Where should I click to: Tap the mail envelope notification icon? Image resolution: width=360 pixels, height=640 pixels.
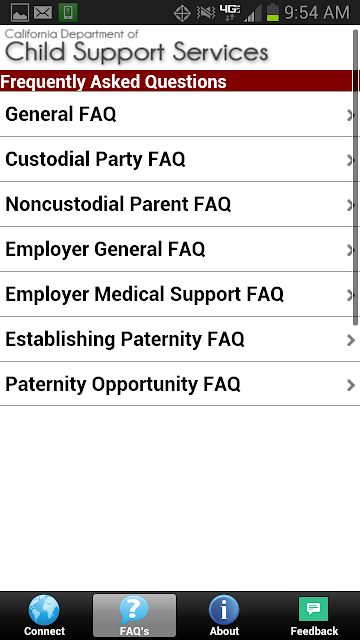(x=43, y=13)
